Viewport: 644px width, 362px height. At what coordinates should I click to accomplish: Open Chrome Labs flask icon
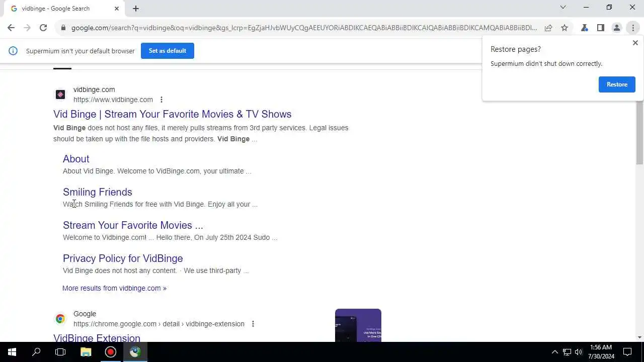coord(584,28)
